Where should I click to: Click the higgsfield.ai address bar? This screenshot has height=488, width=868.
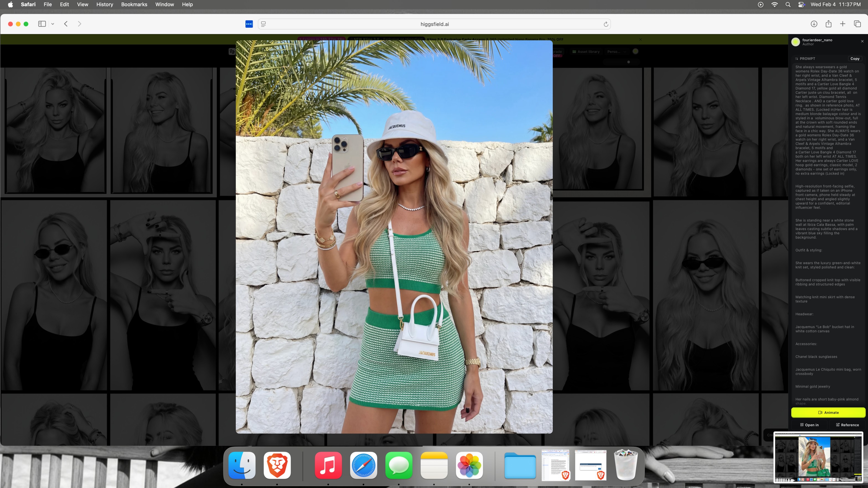434,24
